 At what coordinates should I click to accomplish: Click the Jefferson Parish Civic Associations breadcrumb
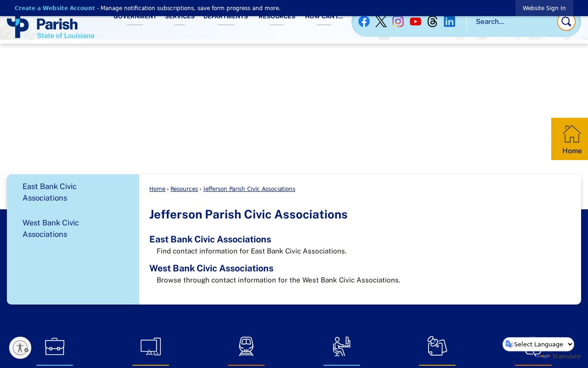click(249, 189)
